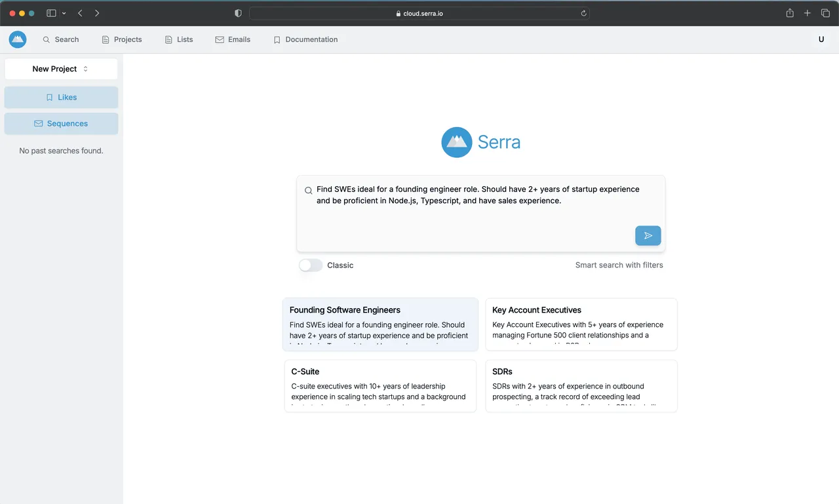The height and width of the screenshot is (504, 839).
Task: Open the Emails section
Action: [233, 39]
